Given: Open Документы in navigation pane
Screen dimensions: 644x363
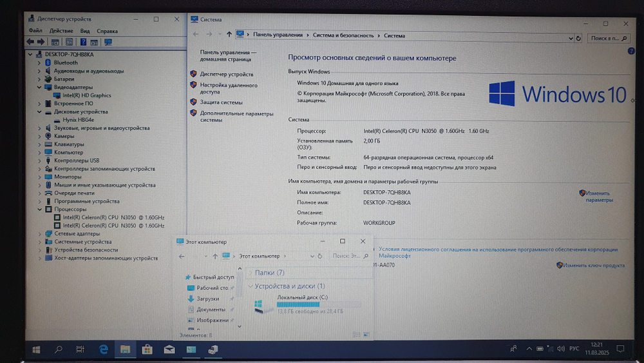Looking at the screenshot, I should 211,309.
